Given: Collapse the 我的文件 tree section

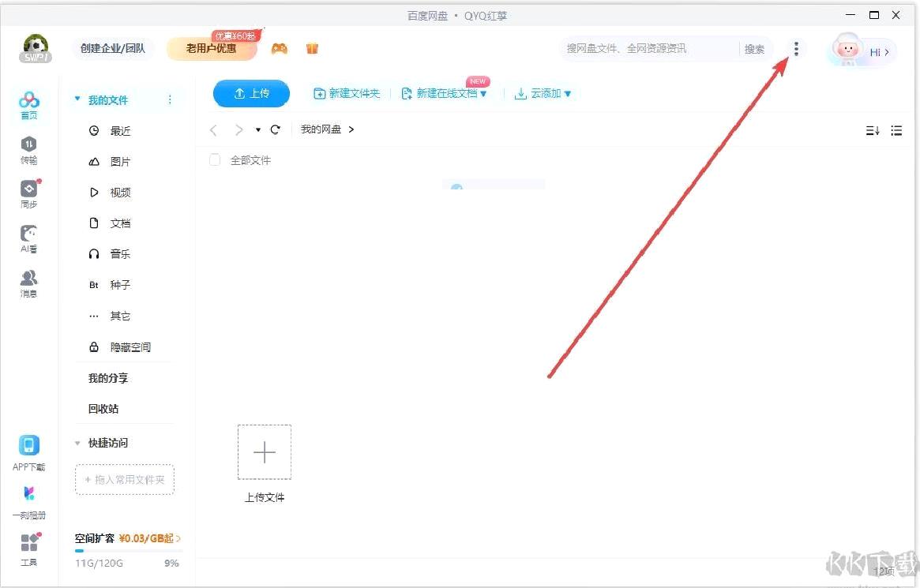Looking at the screenshot, I should [x=77, y=99].
